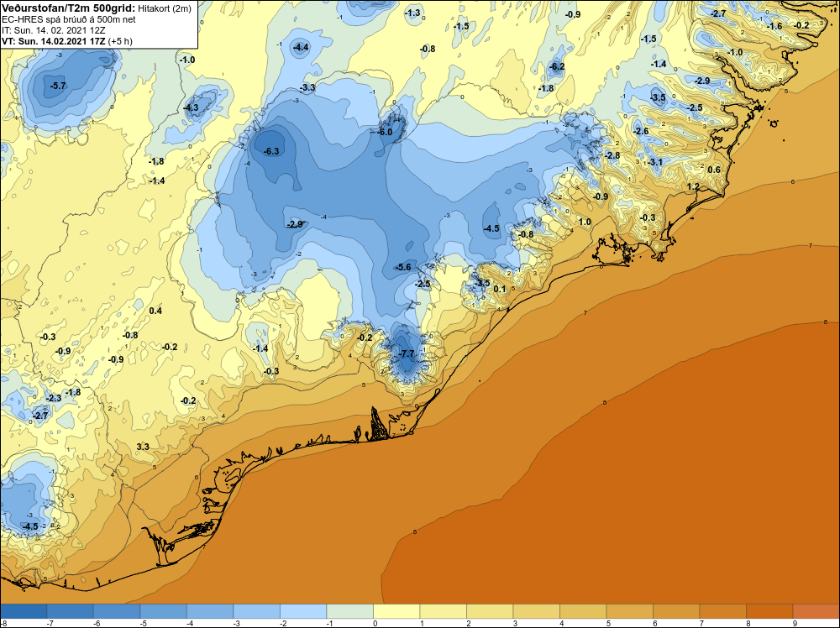Click the -5.7 temperature value

(x=58, y=86)
